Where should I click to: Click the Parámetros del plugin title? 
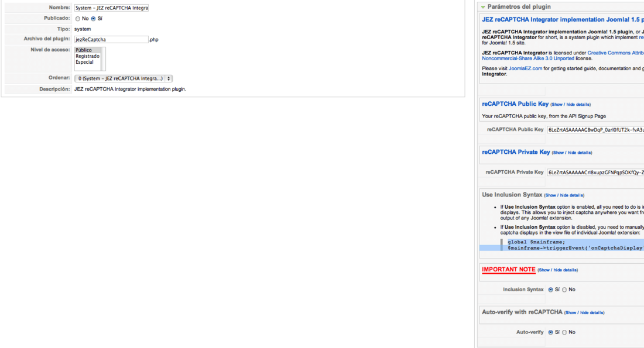[519, 7]
